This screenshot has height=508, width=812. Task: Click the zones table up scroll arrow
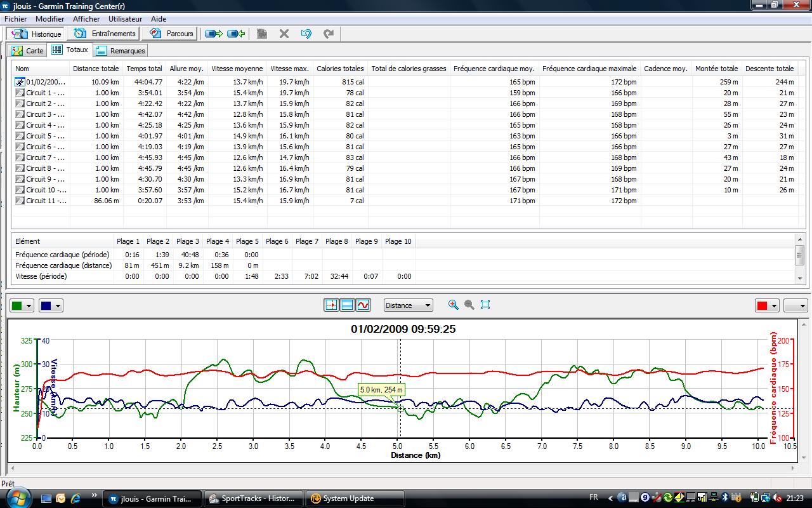[801, 239]
